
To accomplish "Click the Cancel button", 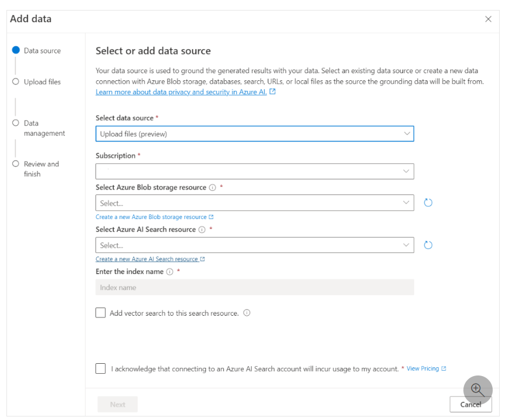I will pyautogui.click(x=470, y=404).
